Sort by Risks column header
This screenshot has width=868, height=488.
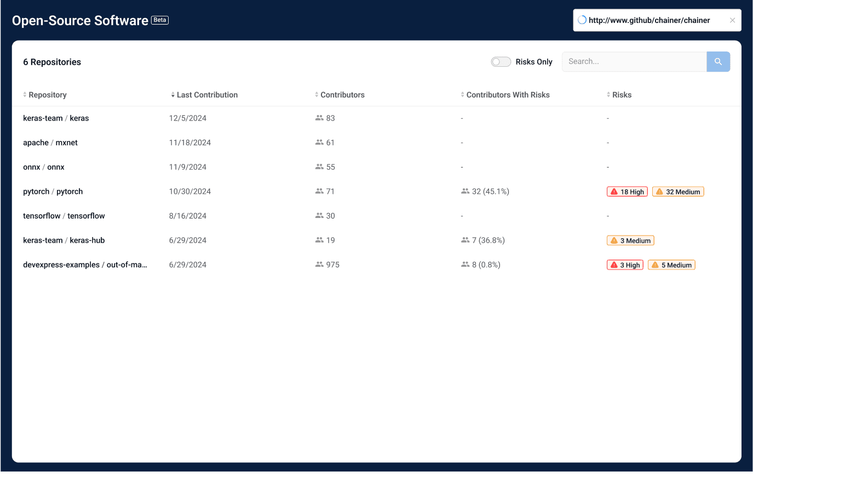(x=622, y=95)
